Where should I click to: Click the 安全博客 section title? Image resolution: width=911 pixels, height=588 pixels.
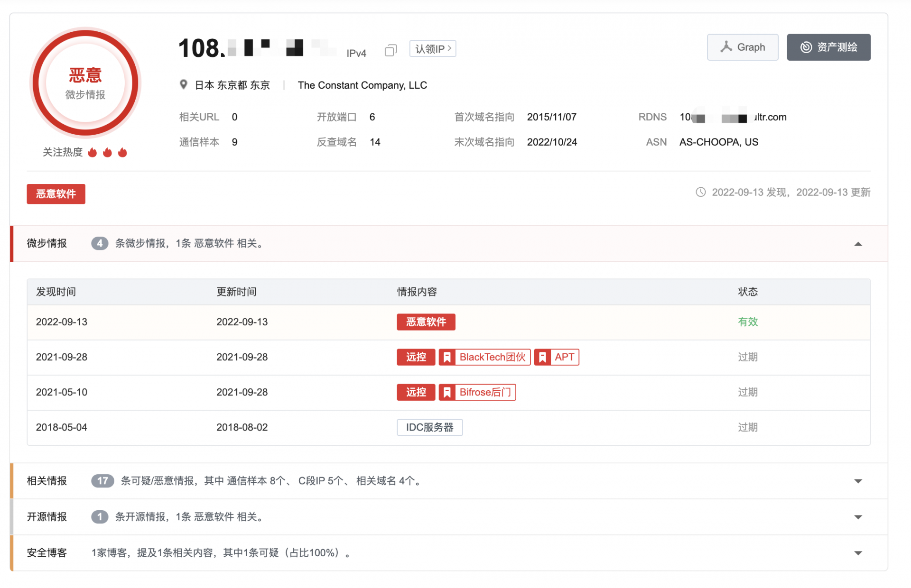47,553
